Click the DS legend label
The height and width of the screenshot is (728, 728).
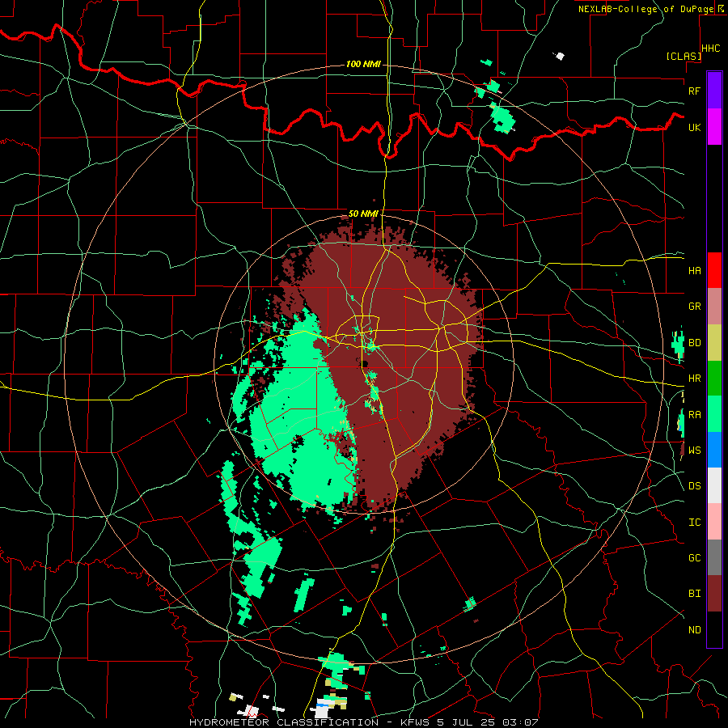[694, 486]
